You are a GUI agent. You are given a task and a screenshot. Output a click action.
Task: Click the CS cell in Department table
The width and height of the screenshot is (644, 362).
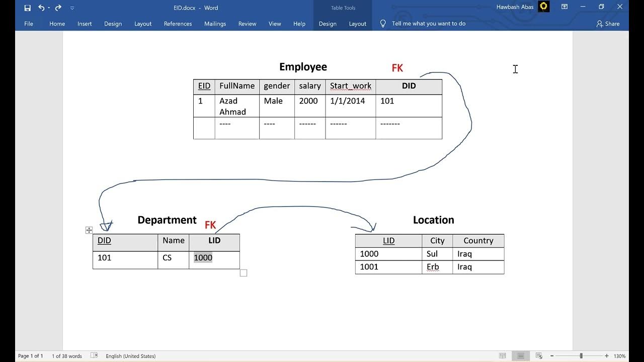(x=174, y=260)
